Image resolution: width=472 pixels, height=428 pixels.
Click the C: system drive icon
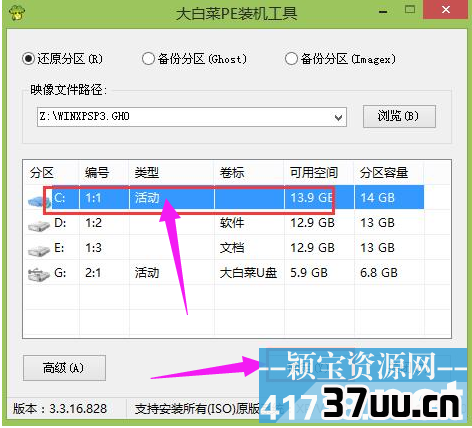[39, 200]
